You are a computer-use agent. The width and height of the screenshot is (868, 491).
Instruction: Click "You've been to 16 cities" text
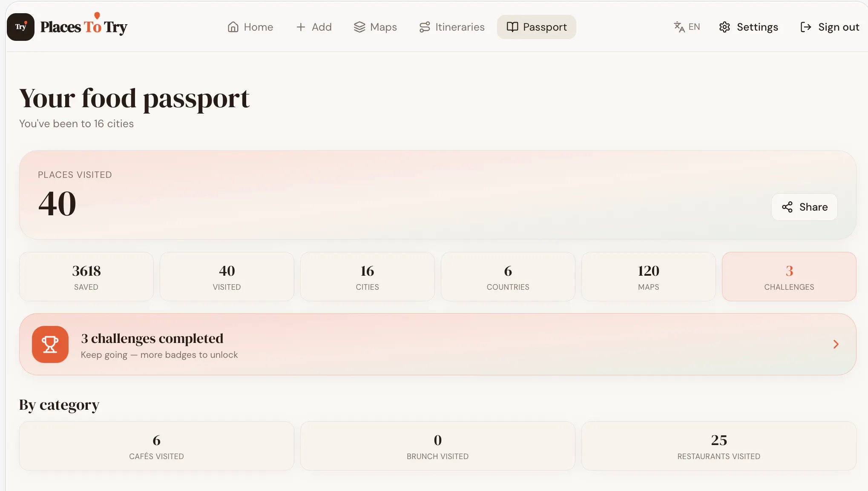click(x=77, y=124)
